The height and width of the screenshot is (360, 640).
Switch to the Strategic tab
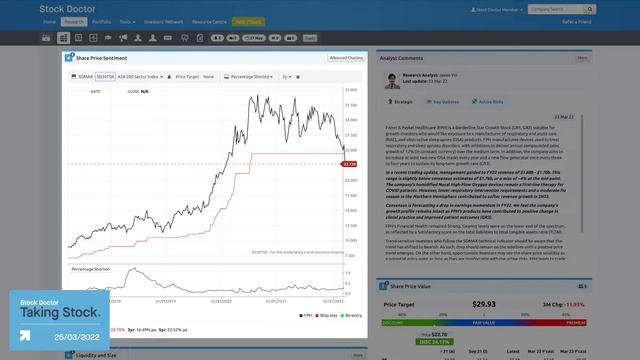(x=400, y=102)
